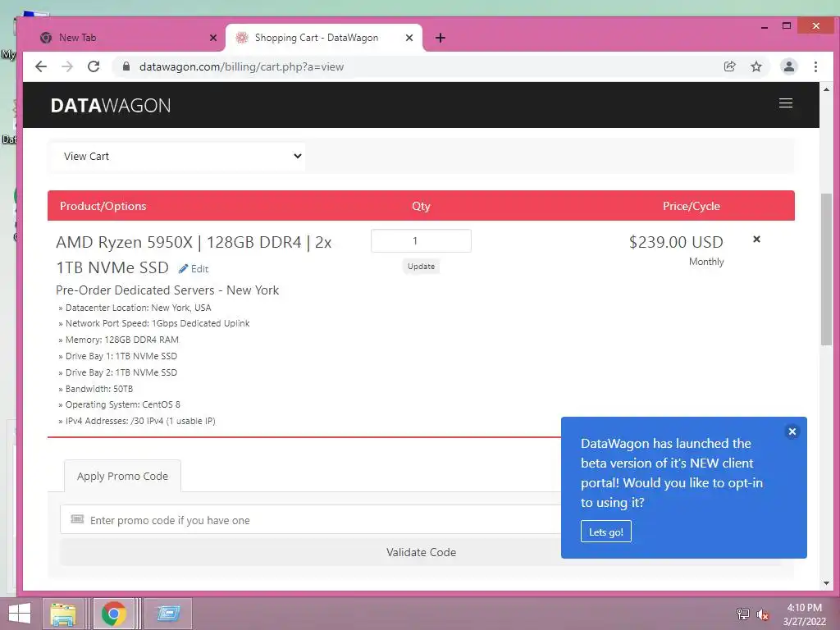Reload the page with the refresh icon
Image resolution: width=840 pixels, height=630 pixels.
[x=94, y=66]
